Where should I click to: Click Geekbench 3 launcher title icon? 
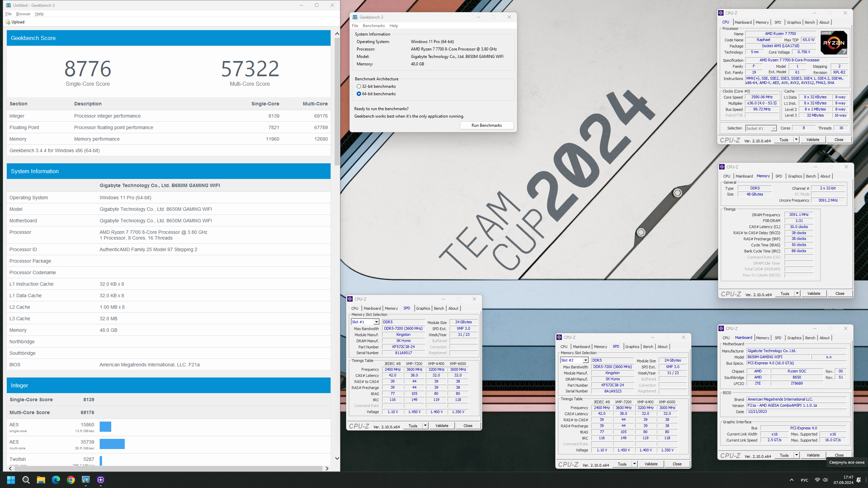[355, 17]
